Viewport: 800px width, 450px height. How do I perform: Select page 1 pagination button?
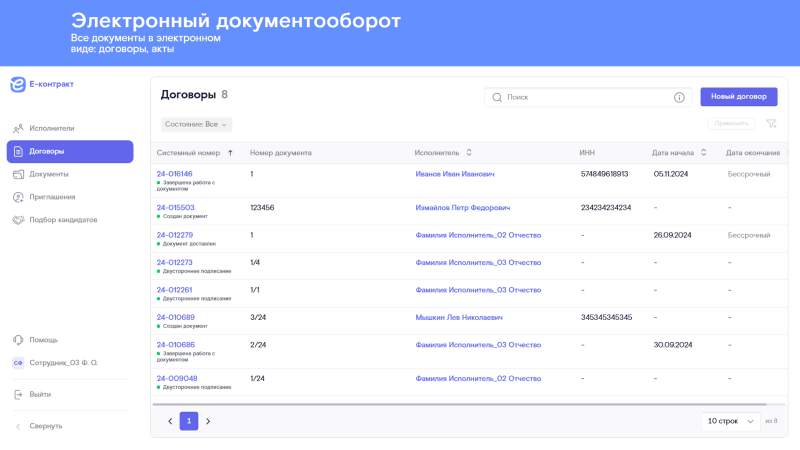189,421
